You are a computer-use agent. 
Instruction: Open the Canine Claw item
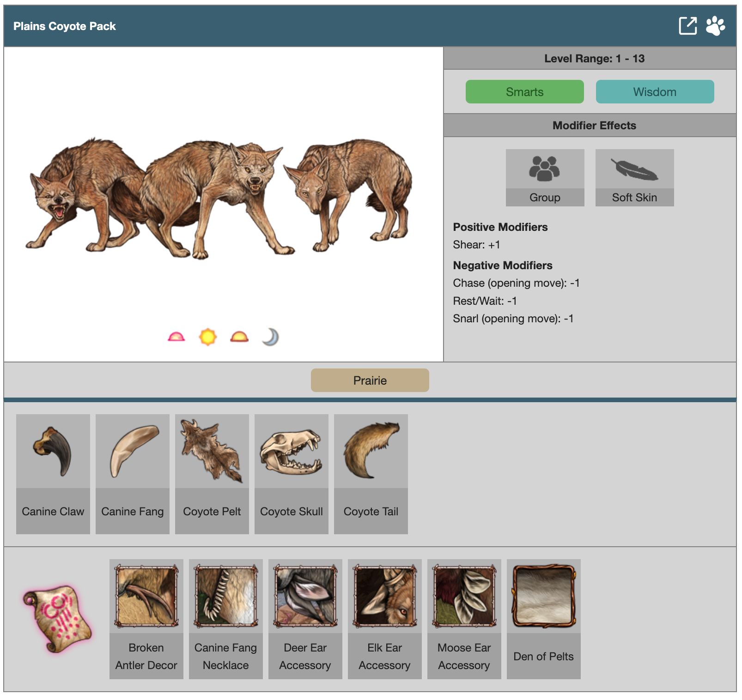[x=53, y=474]
